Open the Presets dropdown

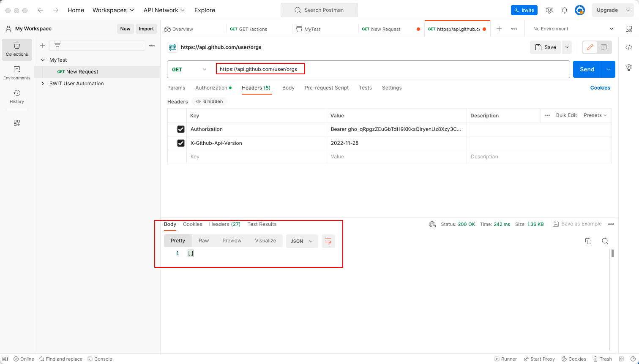coord(595,115)
